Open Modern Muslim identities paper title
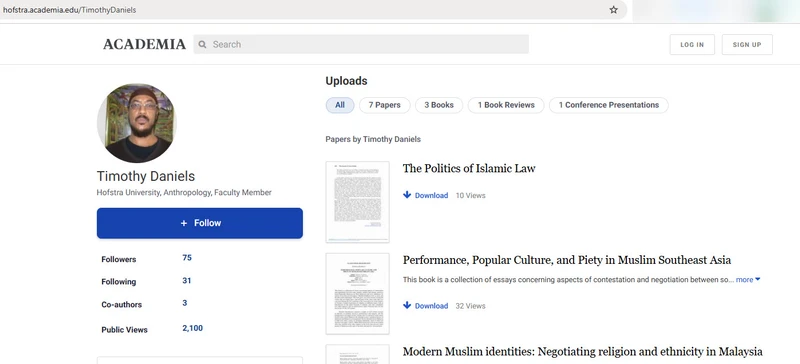 (583, 352)
